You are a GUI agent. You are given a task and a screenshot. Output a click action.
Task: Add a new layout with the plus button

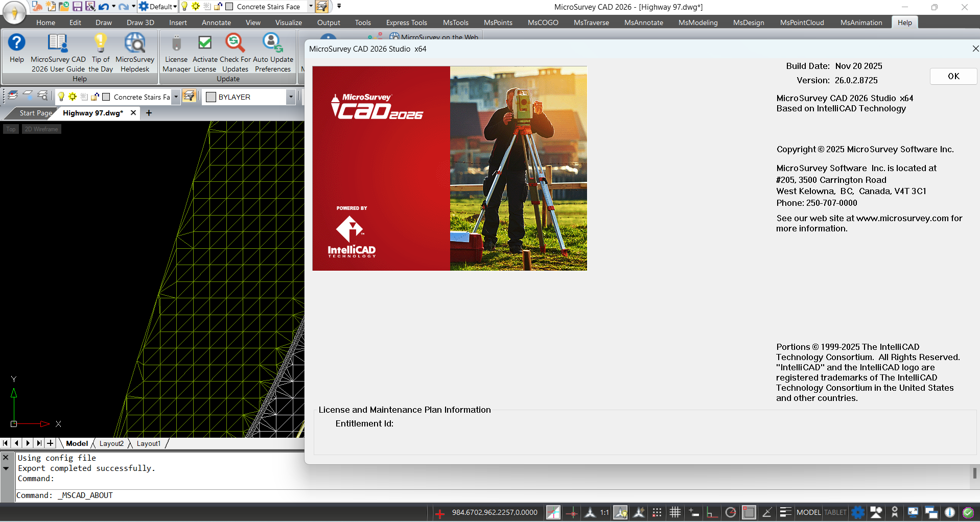(50, 443)
